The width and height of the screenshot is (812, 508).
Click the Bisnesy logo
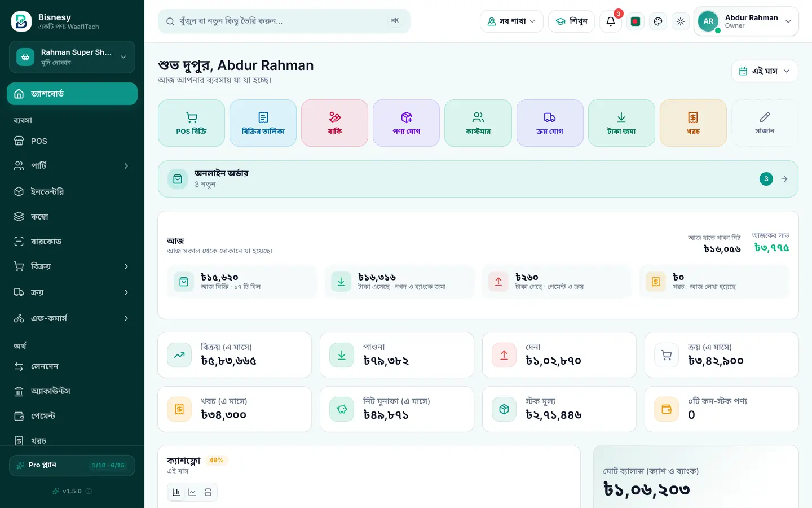[x=21, y=21]
